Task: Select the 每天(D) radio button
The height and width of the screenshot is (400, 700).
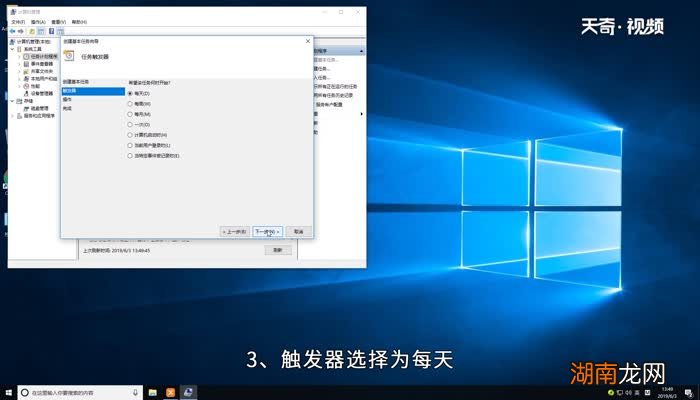Action: point(130,94)
